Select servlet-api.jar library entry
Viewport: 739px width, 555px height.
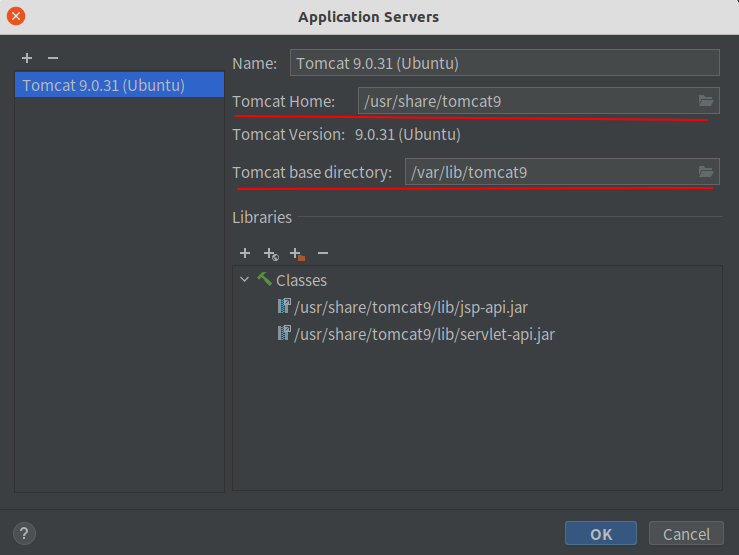coord(424,334)
